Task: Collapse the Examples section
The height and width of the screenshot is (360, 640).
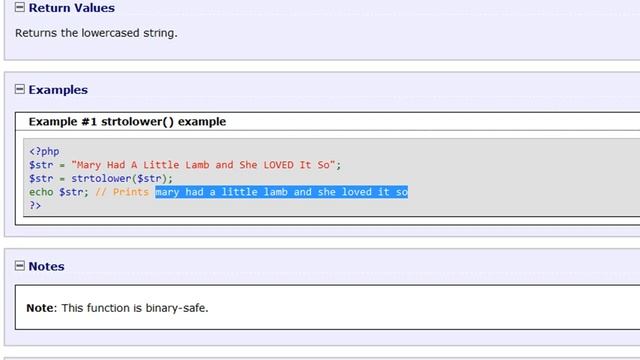Action: coord(20,89)
